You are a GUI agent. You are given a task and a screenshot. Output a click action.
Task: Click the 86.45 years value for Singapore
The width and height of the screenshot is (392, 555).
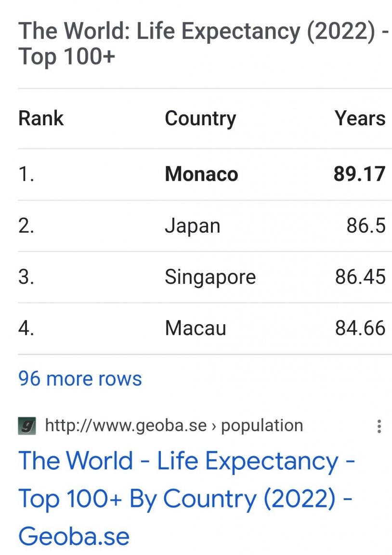coord(360,277)
